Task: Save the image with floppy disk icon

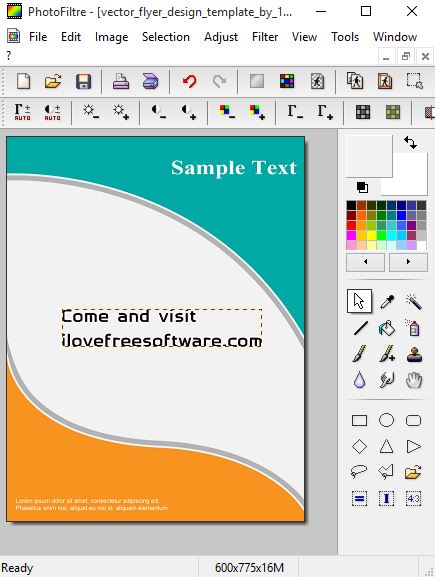Action: [83, 81]
